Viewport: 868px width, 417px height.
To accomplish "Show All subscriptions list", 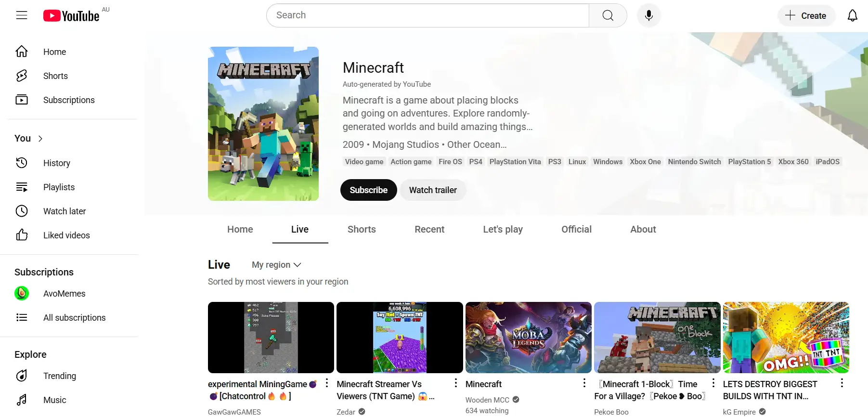I will click(72, 317).
